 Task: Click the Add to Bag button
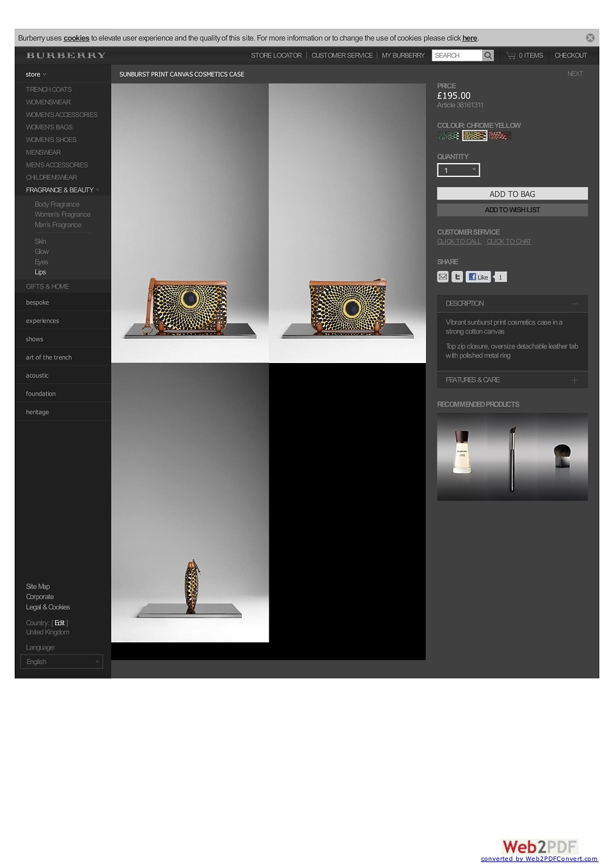512,194
